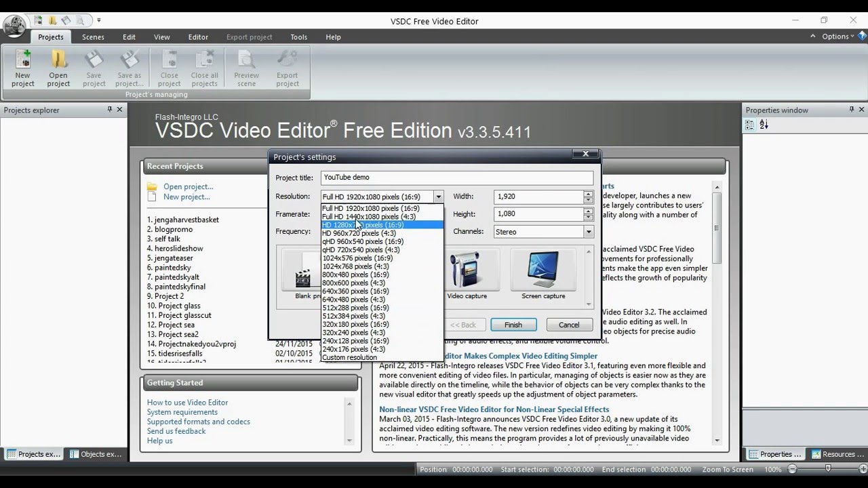Collapse the Resolution dropdown arrow
The width and height of the screenshot is (868, 488).
tap(438, 197)
